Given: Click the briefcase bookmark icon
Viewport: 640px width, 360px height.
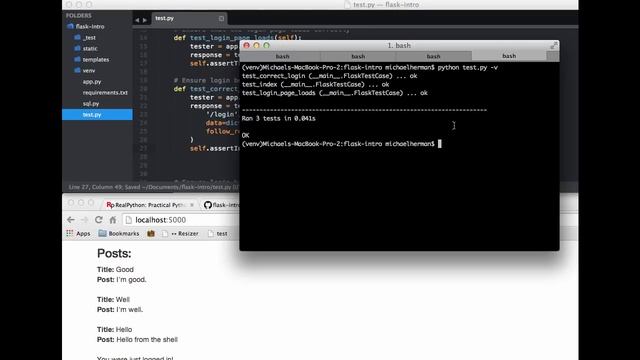Looking at the screenshot, I should point(151,233).
